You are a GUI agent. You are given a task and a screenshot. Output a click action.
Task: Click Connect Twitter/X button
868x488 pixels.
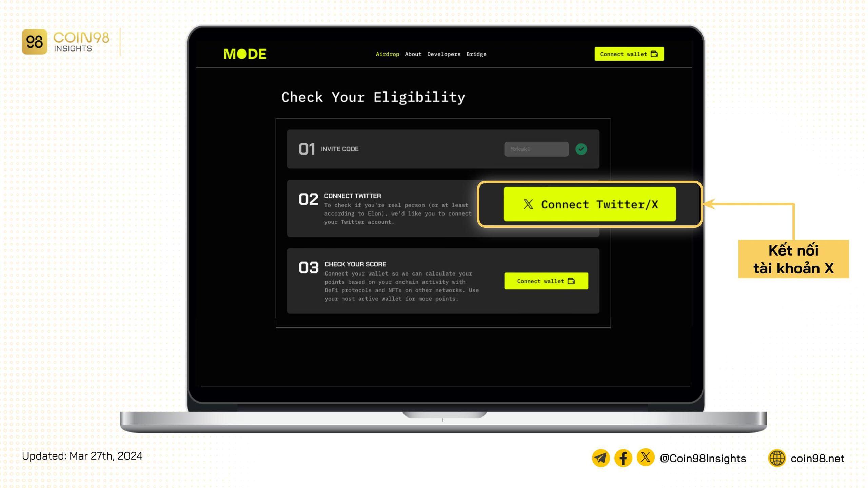[590, 204]
